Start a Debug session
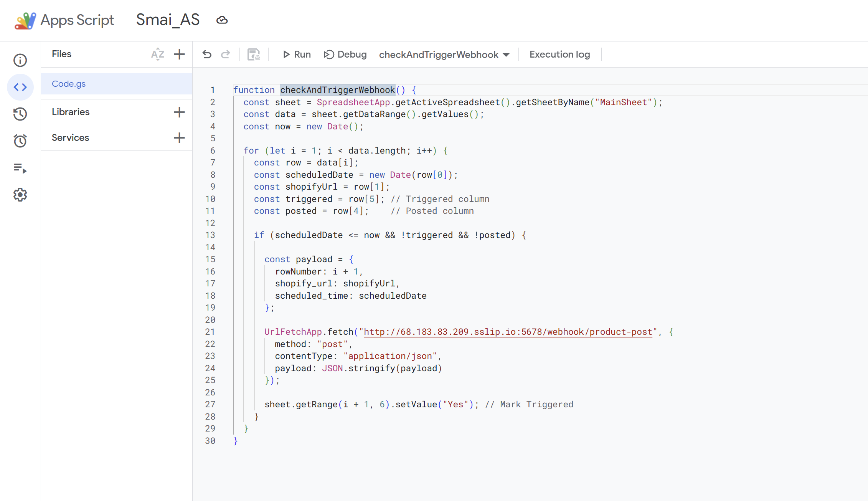The image size is (868, 501). click(x=345, y=55)
